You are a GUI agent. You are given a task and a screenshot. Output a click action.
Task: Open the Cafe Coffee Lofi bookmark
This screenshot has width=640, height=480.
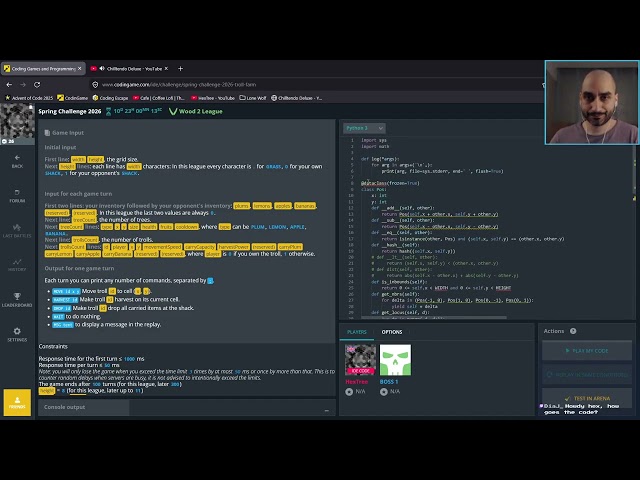[x=159, y=98]
